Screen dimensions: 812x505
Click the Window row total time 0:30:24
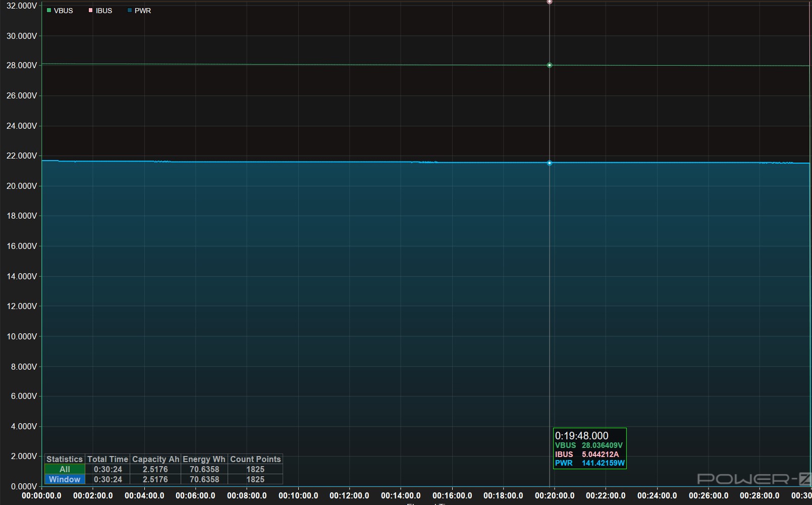coord(107,479)
